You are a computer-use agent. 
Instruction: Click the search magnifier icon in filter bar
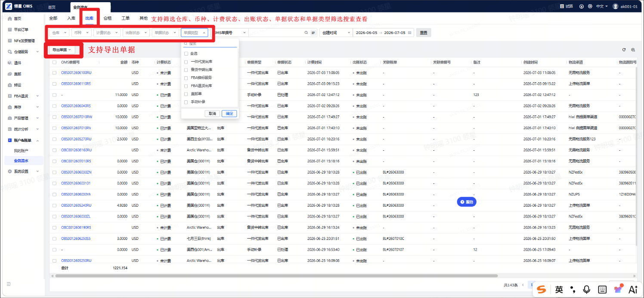306,33
